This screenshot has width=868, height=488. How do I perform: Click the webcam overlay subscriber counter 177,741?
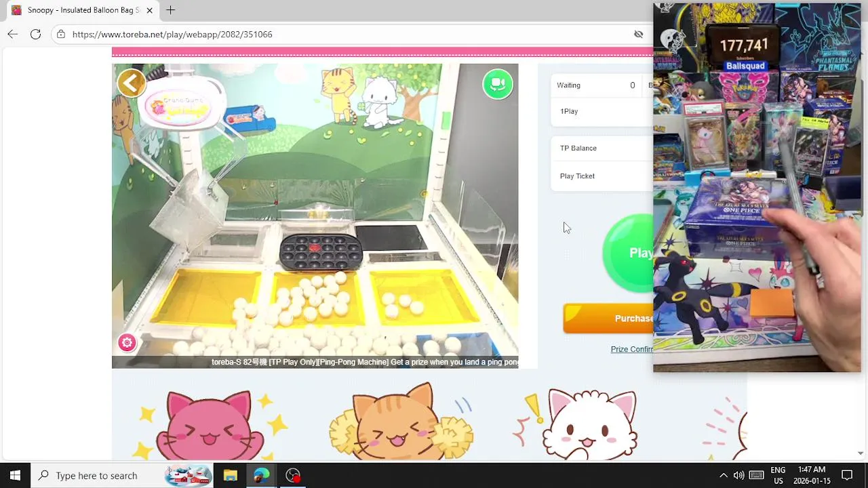pos(744,45)
